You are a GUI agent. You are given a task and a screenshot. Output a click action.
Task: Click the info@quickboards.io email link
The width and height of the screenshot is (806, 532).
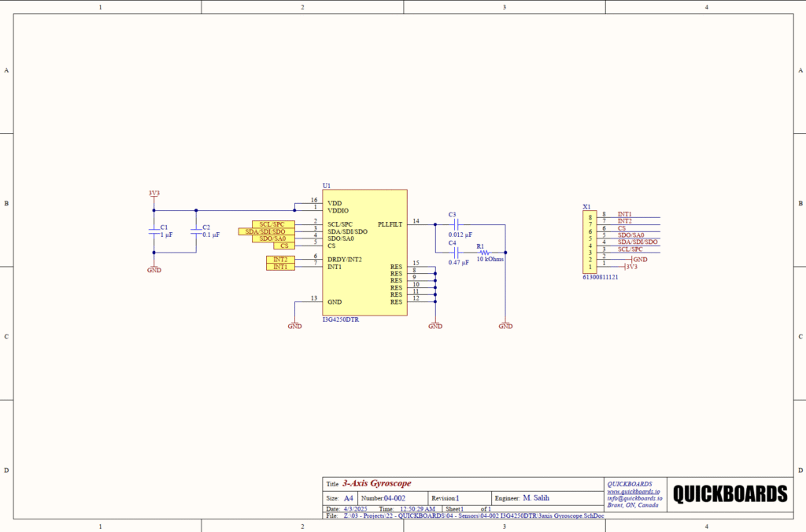tap(634, 498)
